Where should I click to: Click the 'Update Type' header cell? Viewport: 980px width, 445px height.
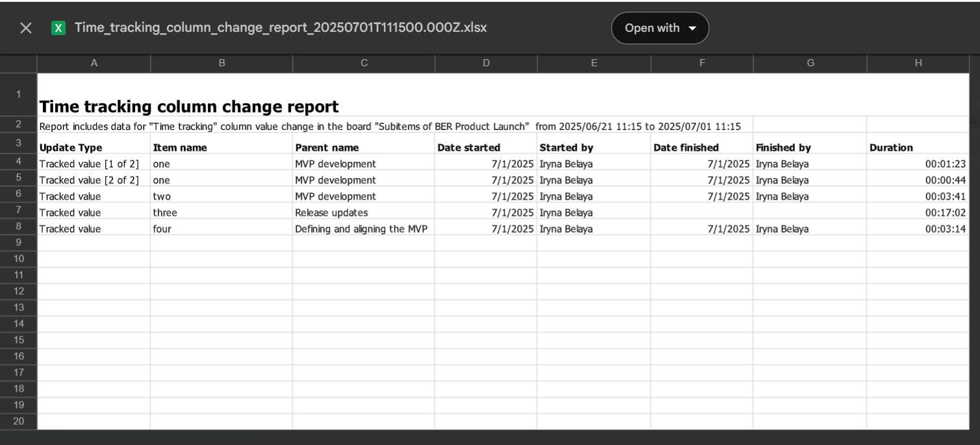click(x=94, y=147)
